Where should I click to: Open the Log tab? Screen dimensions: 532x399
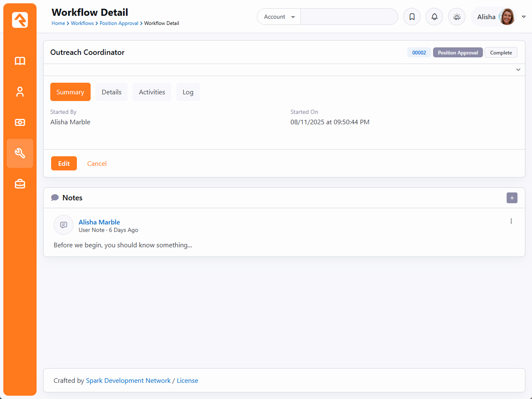click(x=188, y=92)
